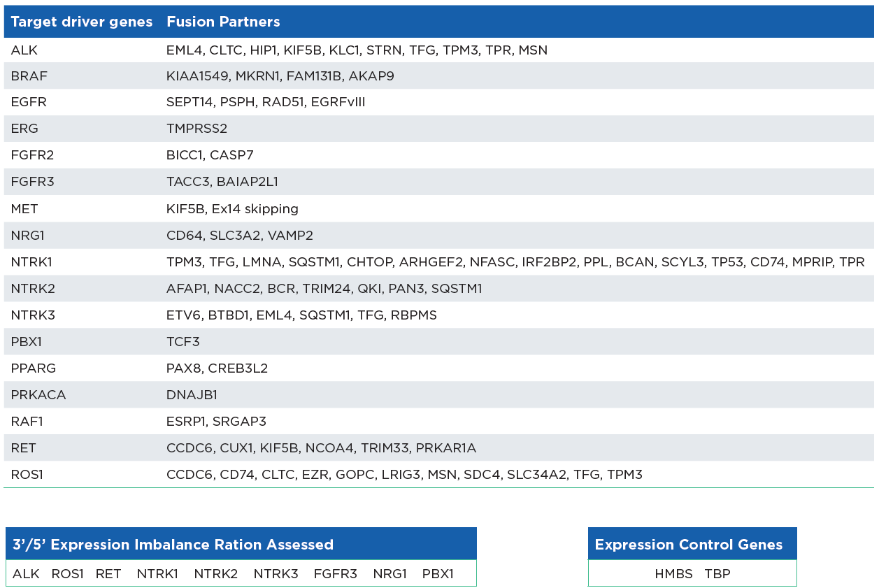Select the "ESRP1, SRGAP3" fusion partners text

216,422
